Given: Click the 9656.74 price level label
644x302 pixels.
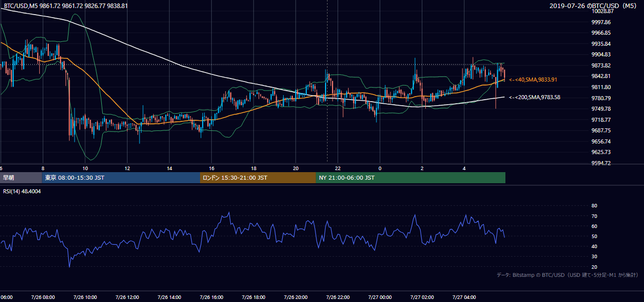Looking at the screenshot, I should point(601,141).
